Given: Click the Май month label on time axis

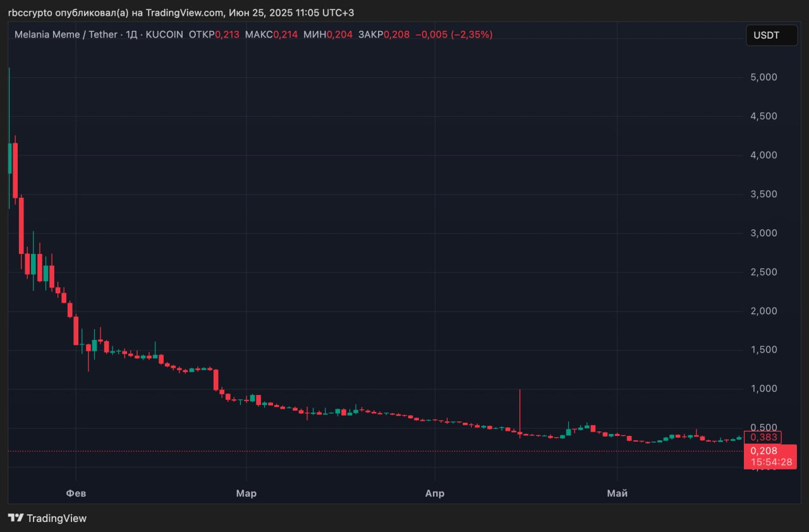Looking at the screenshot, I should (x=617, y=493).
